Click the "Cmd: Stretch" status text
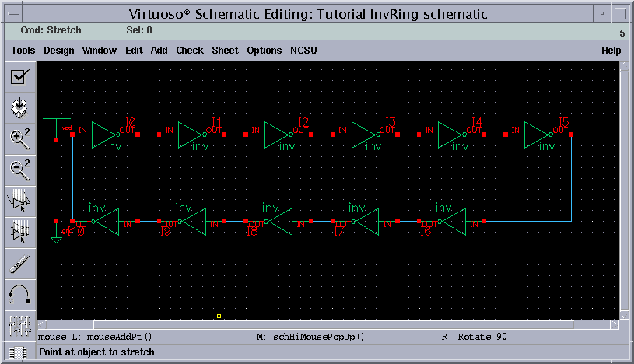 point(51,30)
